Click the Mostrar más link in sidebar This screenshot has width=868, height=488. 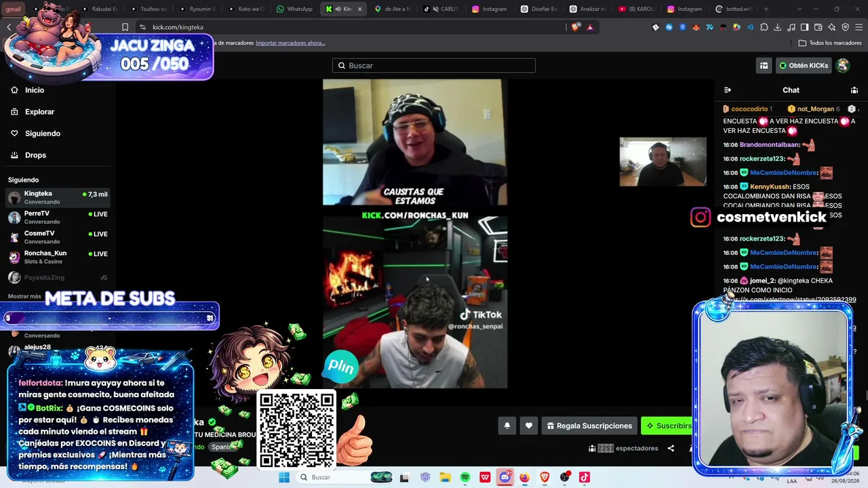pyautogui.click(x=24, y=296)
